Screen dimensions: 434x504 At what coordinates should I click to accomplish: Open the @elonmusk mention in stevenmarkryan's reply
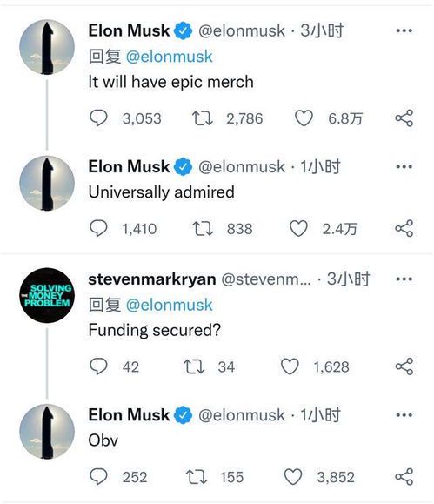click(170, 305)
